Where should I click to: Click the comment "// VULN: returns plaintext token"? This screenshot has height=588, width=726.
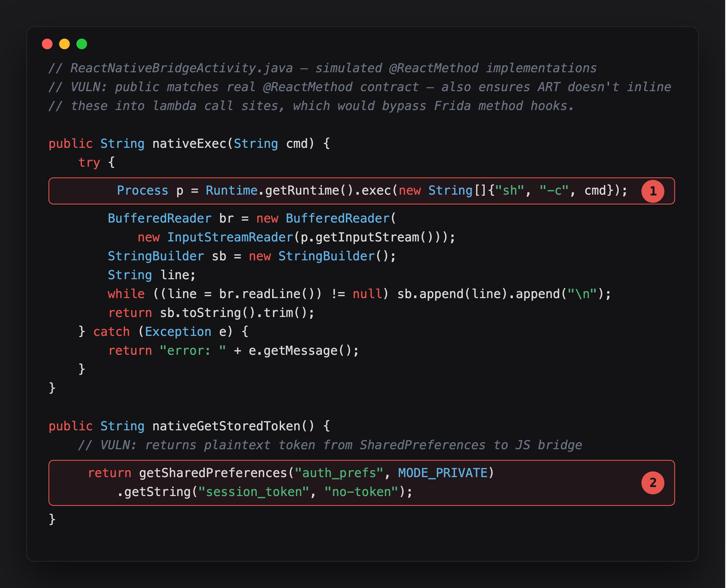pyautogui.click(x=330, y=445)
